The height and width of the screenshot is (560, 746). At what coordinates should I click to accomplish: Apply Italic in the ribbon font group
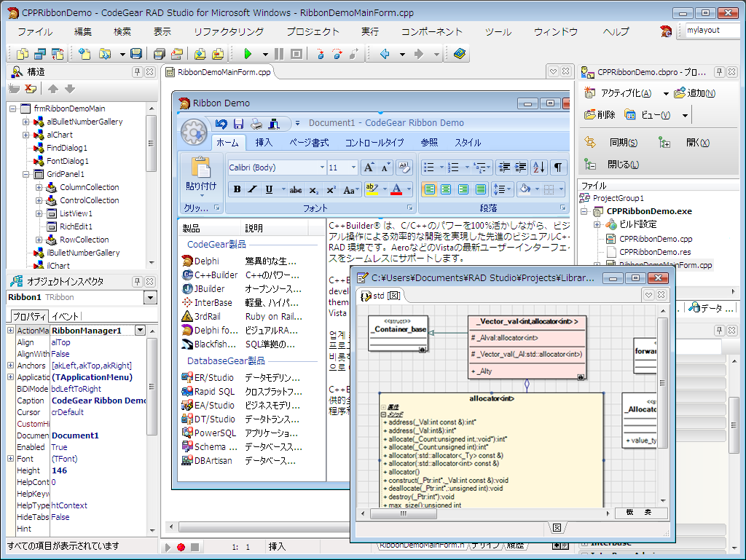[253, 189]
